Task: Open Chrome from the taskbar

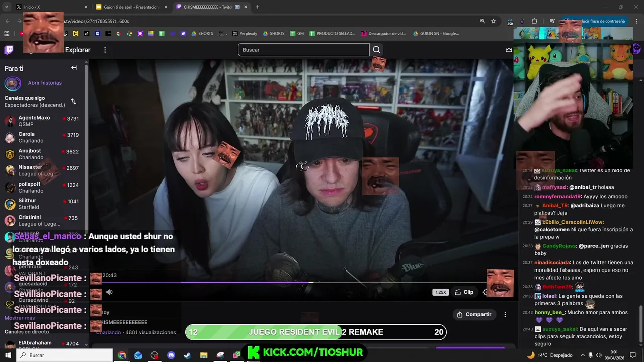Action: (122, 355)
